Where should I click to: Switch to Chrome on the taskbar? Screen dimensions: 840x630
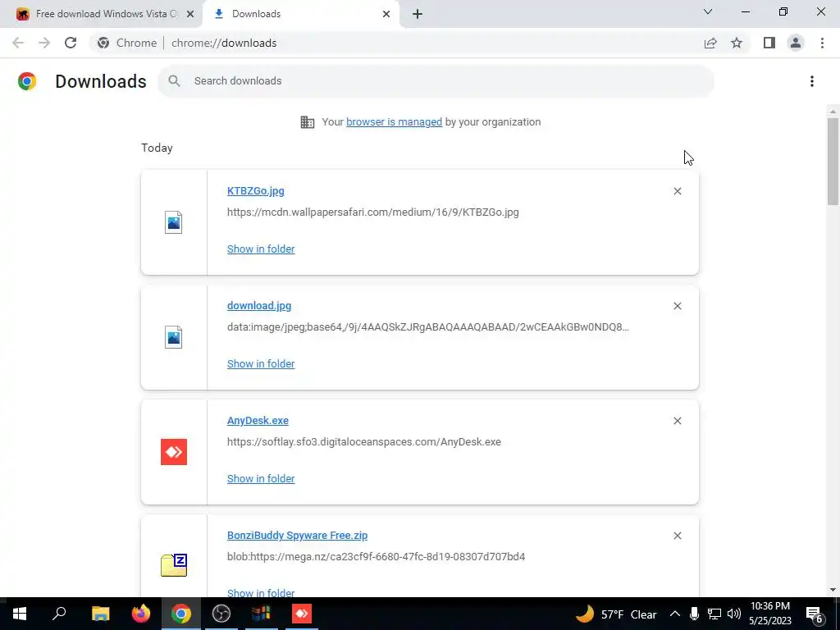point(181,614)
